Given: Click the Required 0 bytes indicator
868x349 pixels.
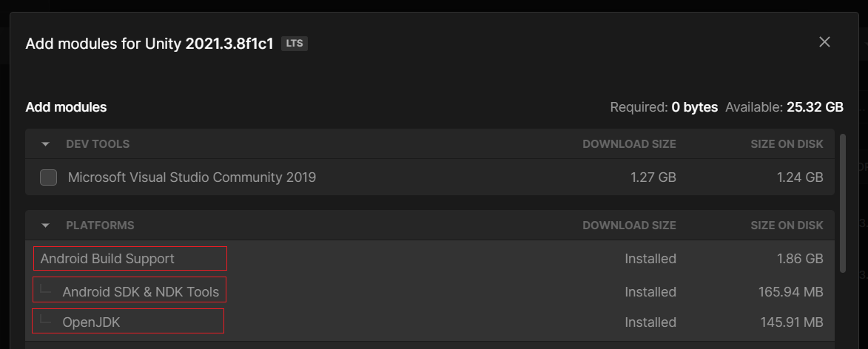Looking at the screenshot, I should pos(664,107).
